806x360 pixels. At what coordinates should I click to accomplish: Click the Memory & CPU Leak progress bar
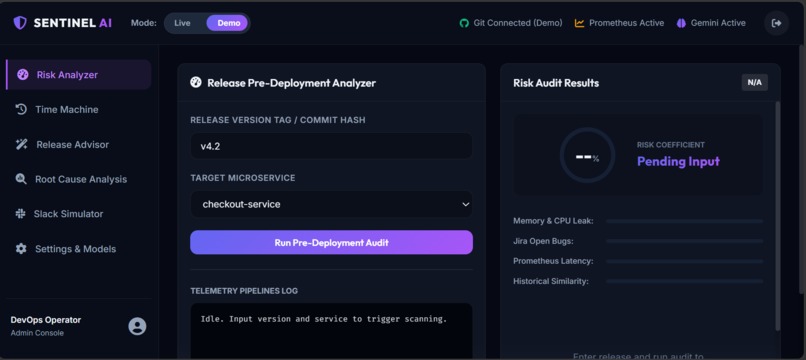pyautogui.click(x=684, y=221)
